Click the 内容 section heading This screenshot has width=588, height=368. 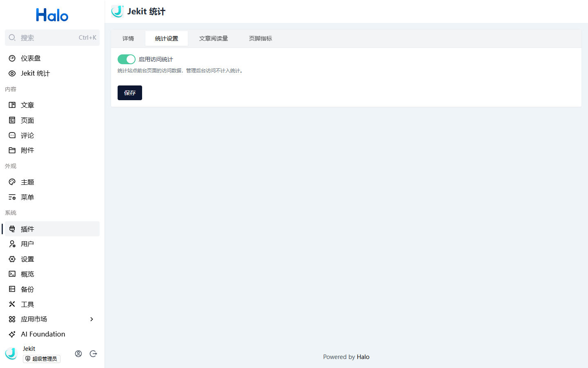[11, 89]
